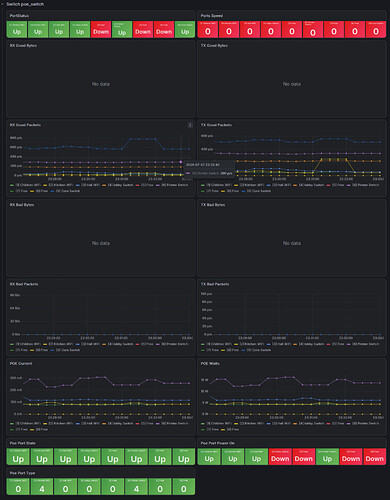The width and height of the screenshot is (390, 500).
Task: Toggle Hall WiFi series in POE Current legend
Action: [90, 423]
